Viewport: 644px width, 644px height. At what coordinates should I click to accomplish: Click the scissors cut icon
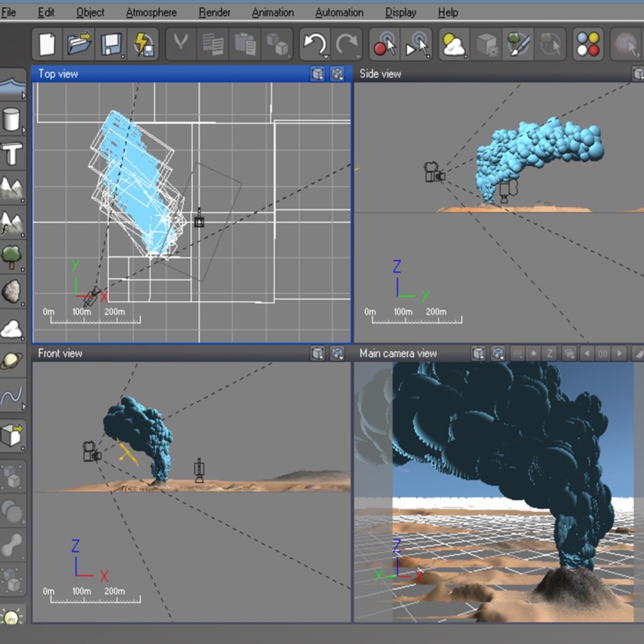point(181,44)
